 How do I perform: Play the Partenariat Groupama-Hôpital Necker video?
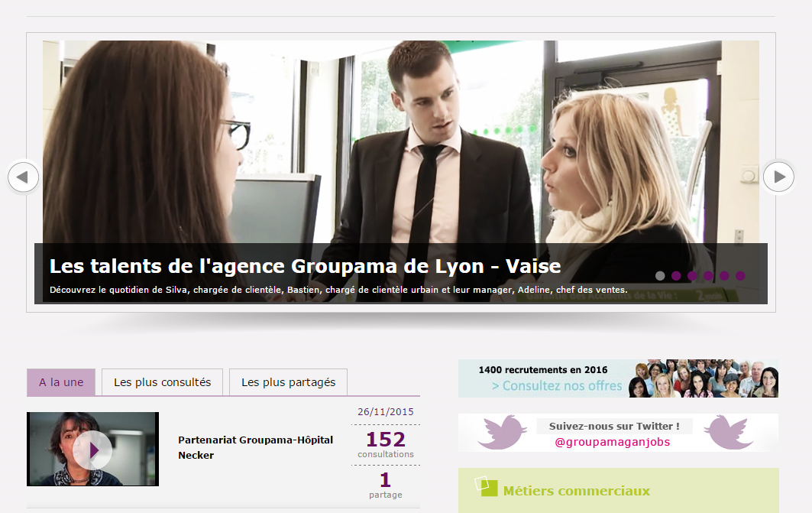pyautogui.click(x=92, y=450)
